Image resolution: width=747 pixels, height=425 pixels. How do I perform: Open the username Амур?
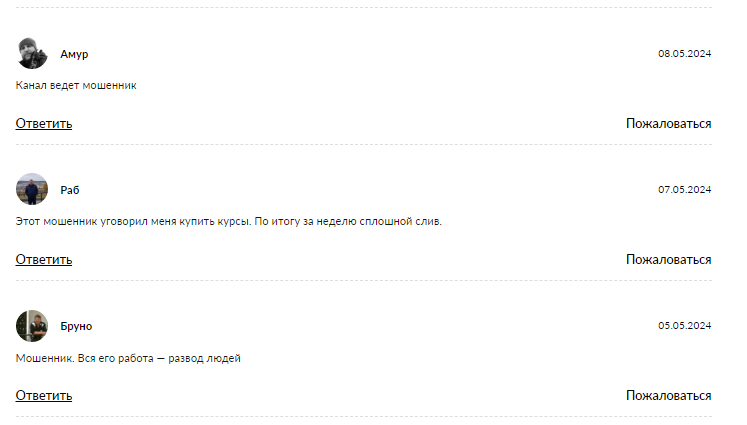click(x=74, y=54)
